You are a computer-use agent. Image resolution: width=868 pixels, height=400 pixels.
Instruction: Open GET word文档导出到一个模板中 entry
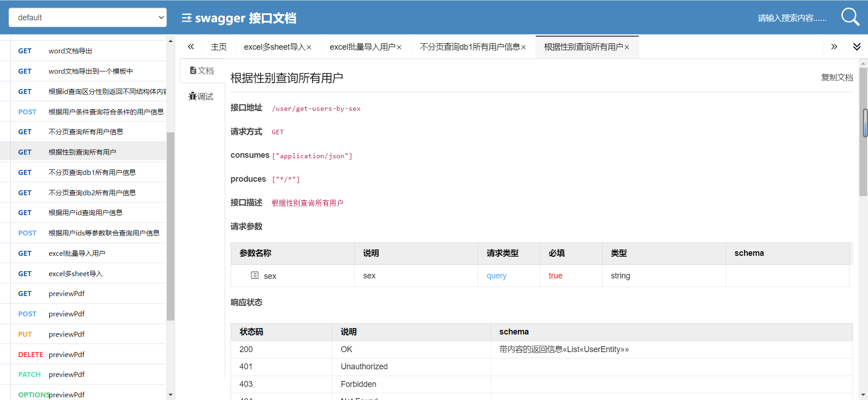point(83,71)
